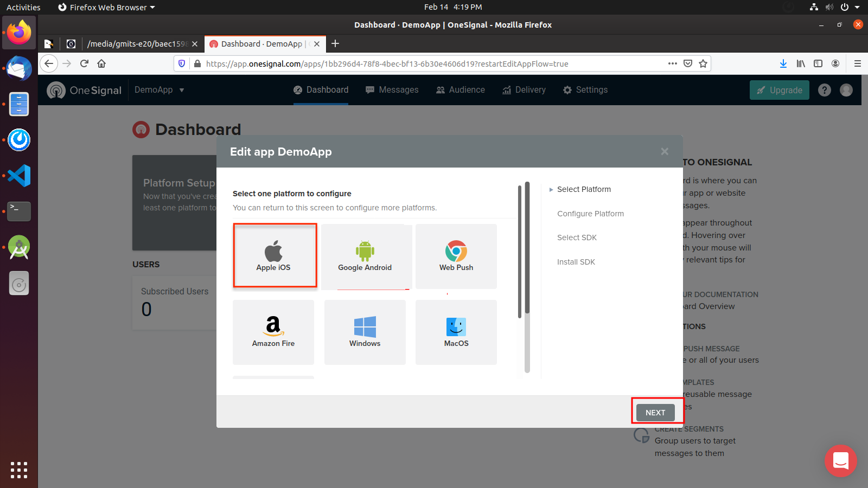868x488 pixels.
Task: Close the Dashboard DemoApp tab
Action: 317,44
